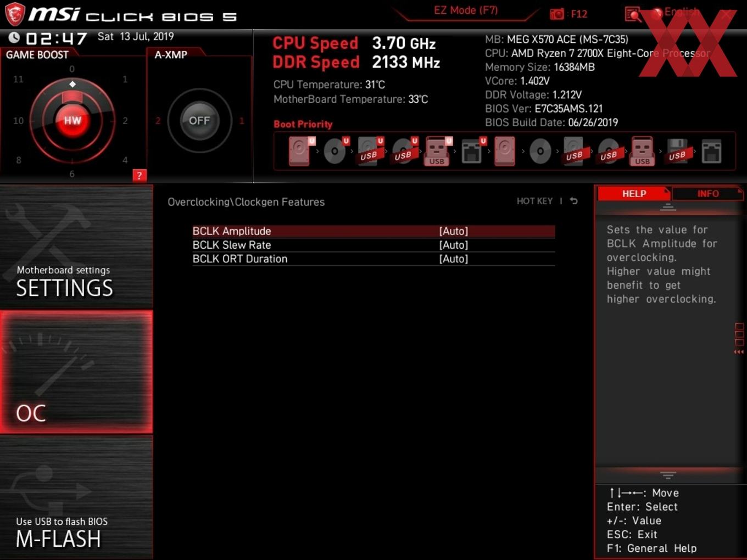The height and width of the screenshot is (560, 747).
Task: Click the CPU Speed 3.70 GHz readout
Action: [354, 43]
